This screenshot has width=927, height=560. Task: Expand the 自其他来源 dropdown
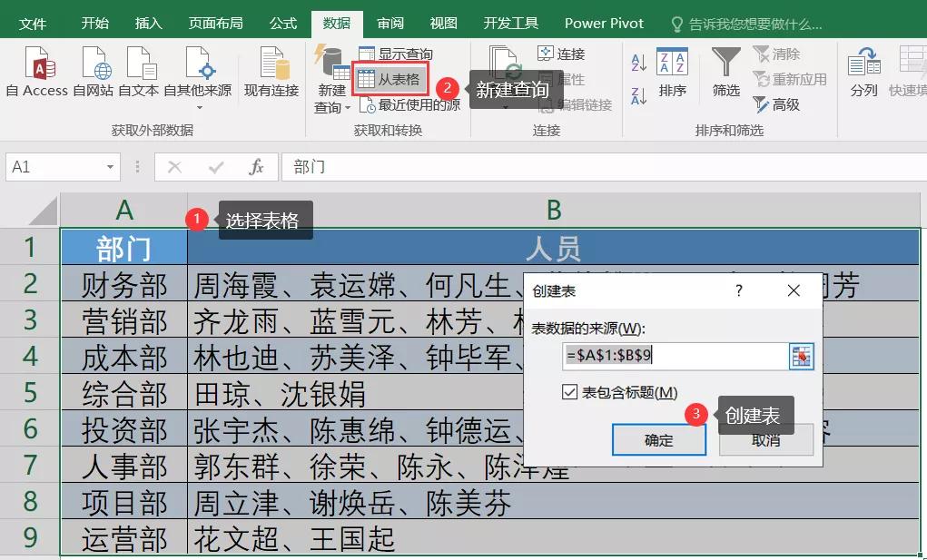tap(199, 105)
